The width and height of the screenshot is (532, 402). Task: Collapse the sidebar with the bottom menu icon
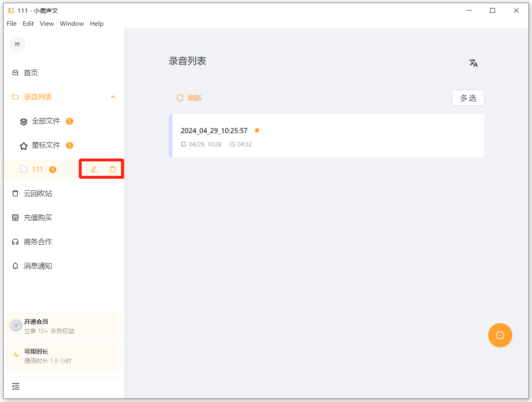16,386
